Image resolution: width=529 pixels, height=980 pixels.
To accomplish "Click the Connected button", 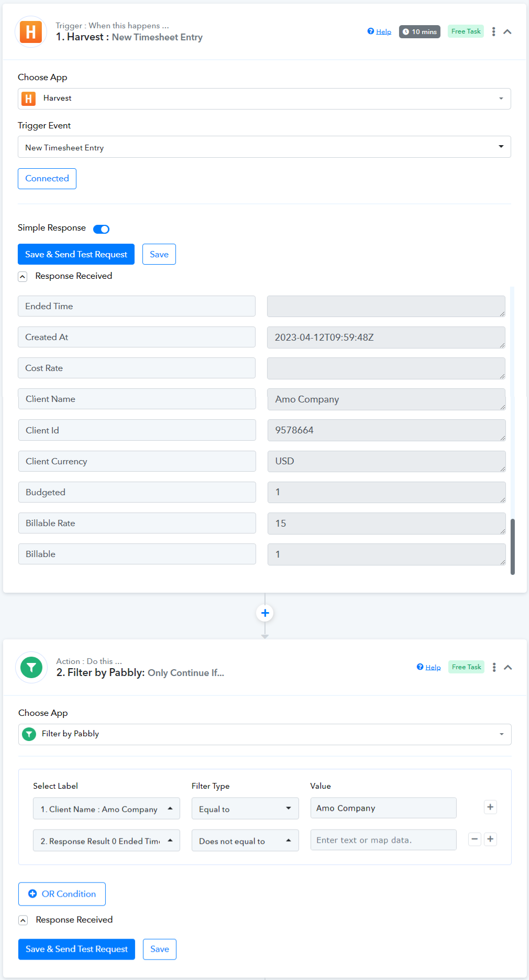I will point(47,179).
